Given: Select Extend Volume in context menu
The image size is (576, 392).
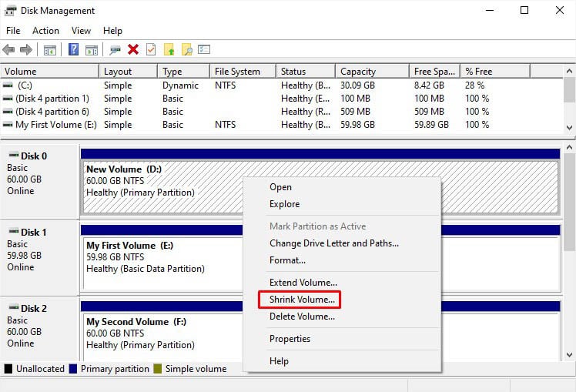Looking at the screenshot, I should pos(303,283).
